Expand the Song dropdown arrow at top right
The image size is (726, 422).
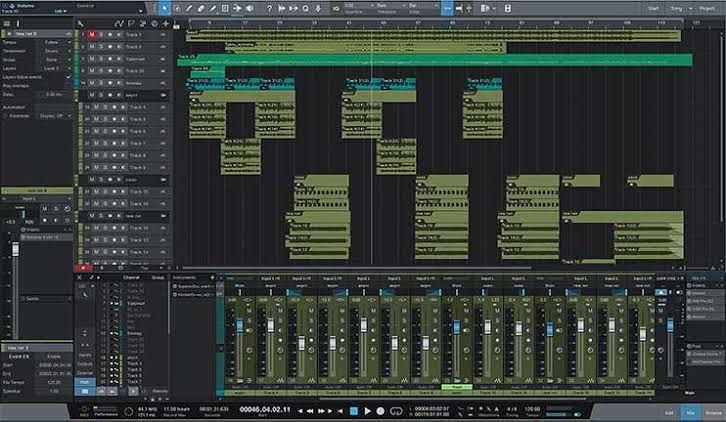click(690, 8)
